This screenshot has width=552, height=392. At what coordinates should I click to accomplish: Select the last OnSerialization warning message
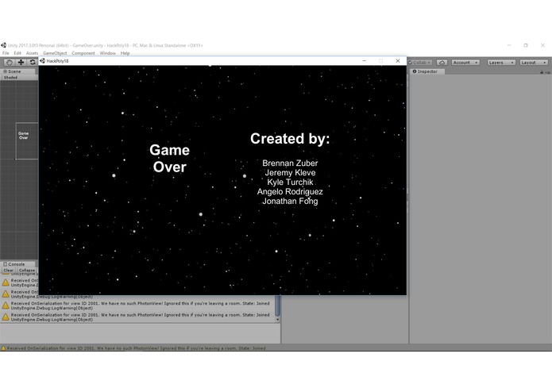click(140, 317)
